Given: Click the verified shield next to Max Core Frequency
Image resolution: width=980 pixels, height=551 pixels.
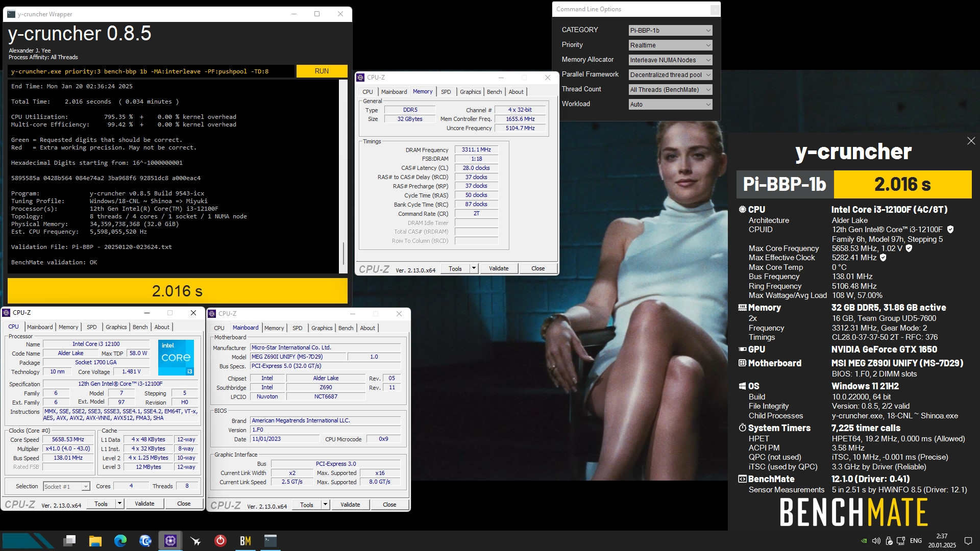Looking at the screenshot, I should point(909,248).
